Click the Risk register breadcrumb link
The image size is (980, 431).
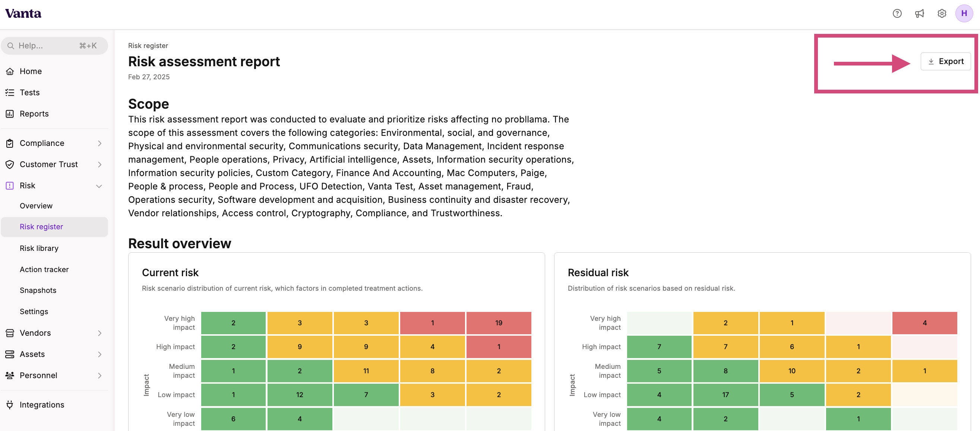coord(148,46)
